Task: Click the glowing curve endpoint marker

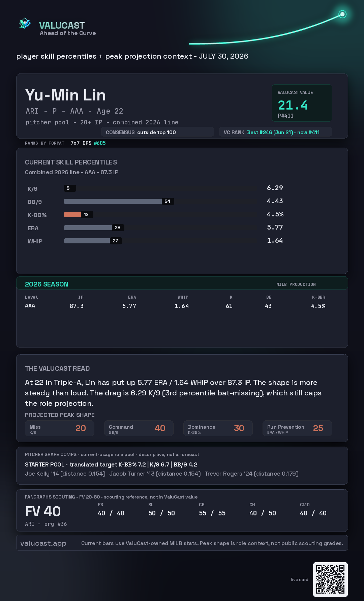Action: [x=342, y=14]
